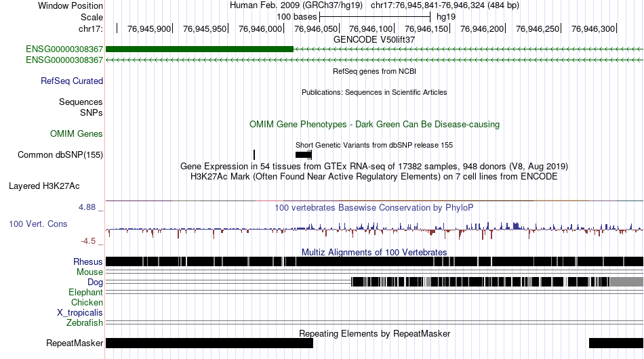Click the Common dbSNP(155) track label

[x=60, y=154]
